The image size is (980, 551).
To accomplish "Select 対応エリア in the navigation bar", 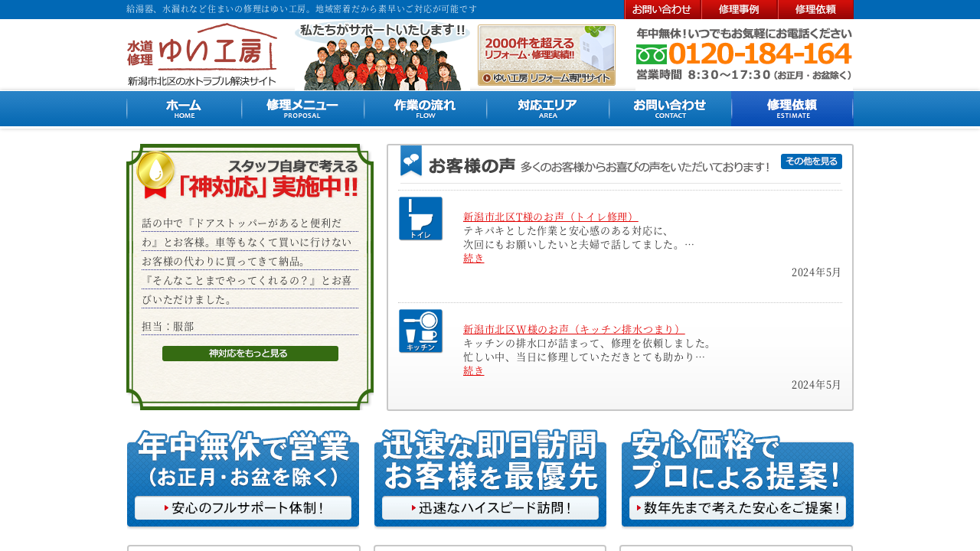I will [x=547, y=109].
